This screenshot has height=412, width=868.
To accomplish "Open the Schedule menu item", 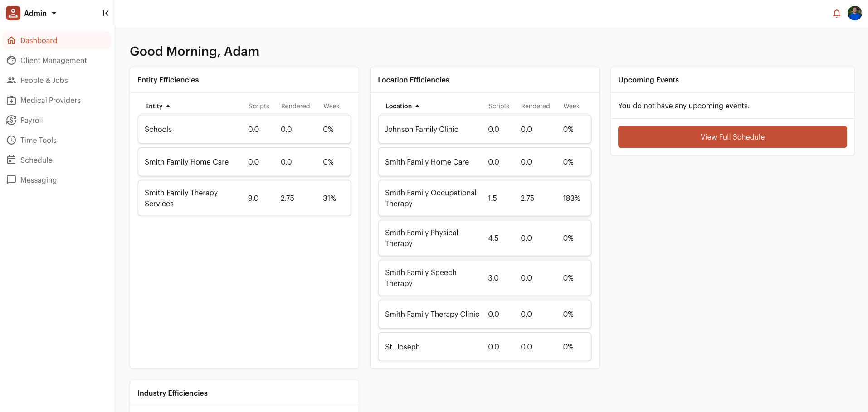I will point(36,160).
